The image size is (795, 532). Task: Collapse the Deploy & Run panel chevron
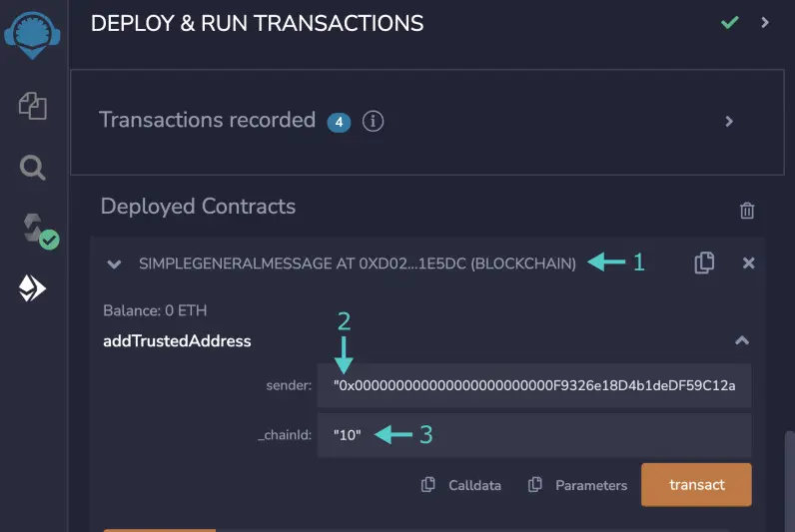point(765,22)
